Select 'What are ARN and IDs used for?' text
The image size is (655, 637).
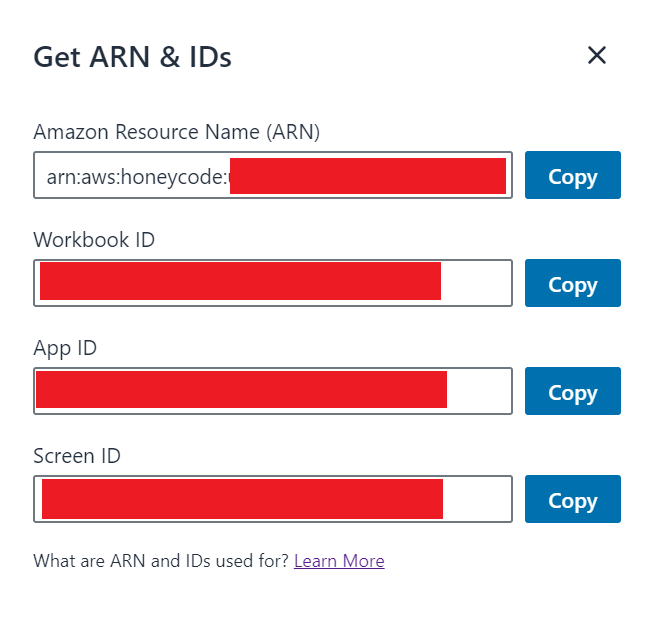pos(161,561)
